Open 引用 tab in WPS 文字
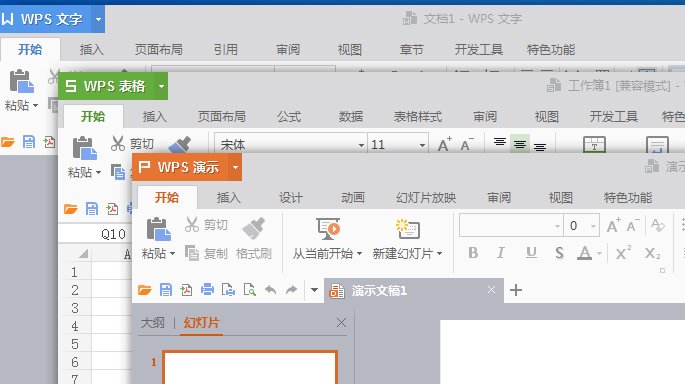 coord(226,49)
